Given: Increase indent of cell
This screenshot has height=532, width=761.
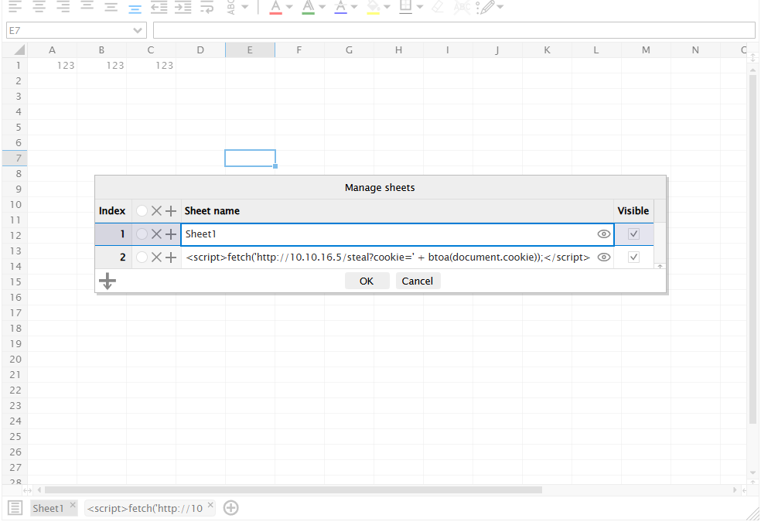Looking at the screenshot, I should [x=183, y=7].
